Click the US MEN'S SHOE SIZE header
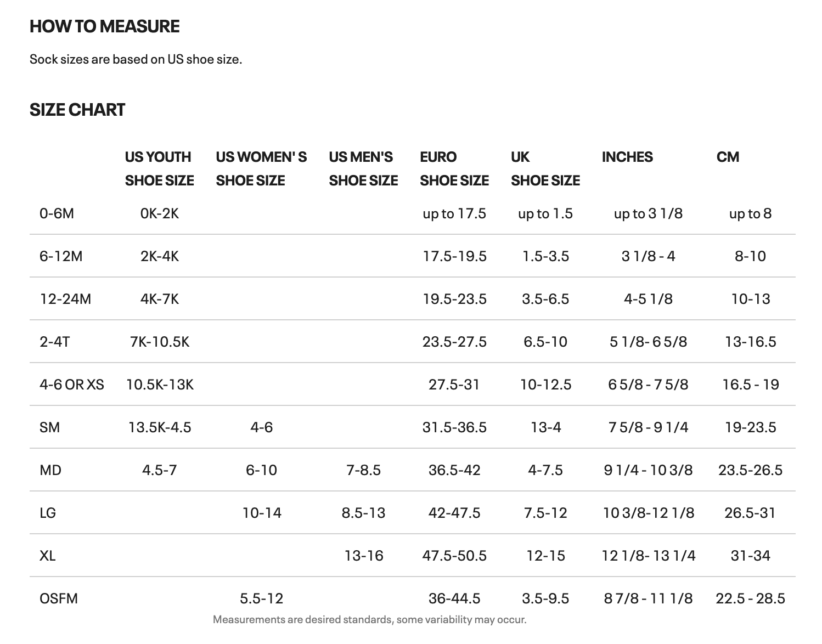This screenshot has height=644, width=822. 363,168
